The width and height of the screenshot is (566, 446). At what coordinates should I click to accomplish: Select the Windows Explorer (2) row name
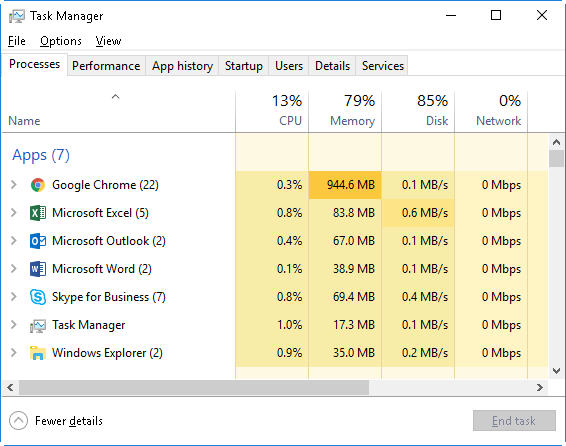[x=107, y=353]
